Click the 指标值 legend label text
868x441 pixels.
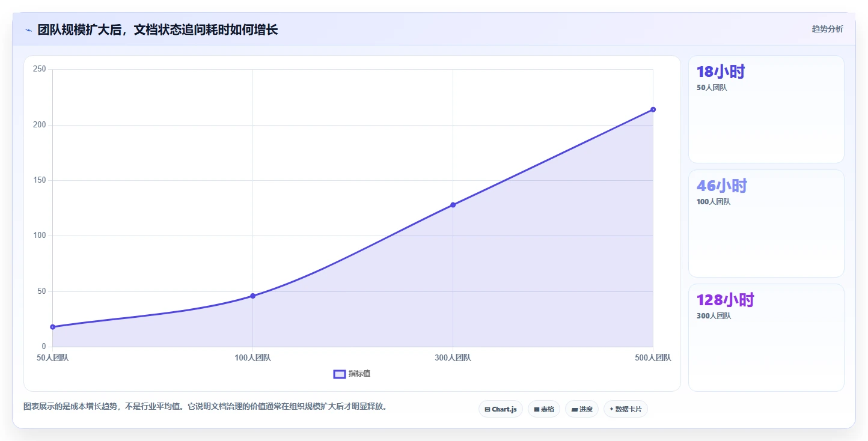pos(359,374)
